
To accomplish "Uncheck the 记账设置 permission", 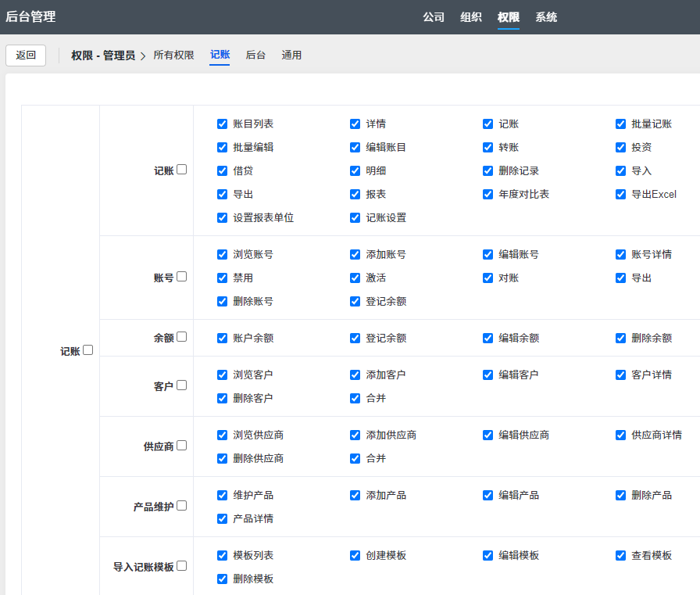I will [355, 217].
